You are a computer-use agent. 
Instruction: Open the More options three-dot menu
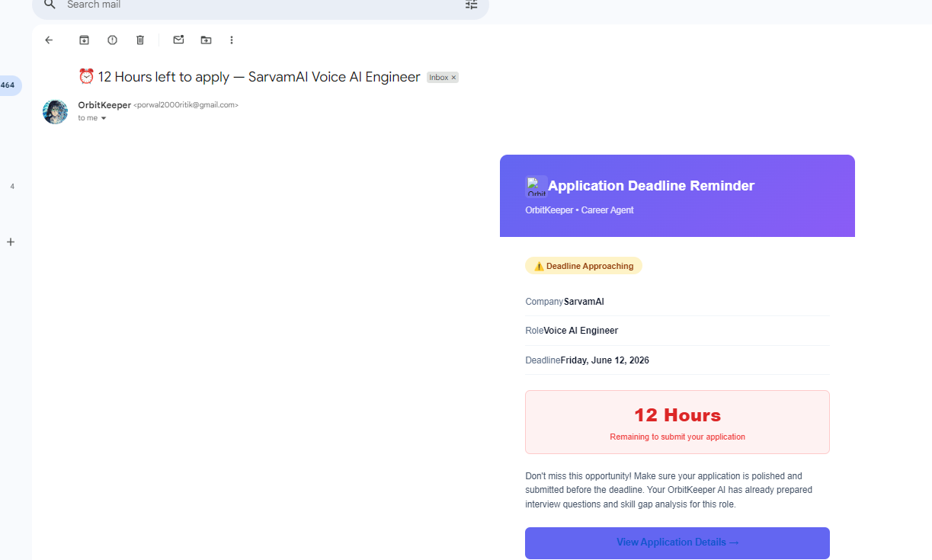coord(232,40)
